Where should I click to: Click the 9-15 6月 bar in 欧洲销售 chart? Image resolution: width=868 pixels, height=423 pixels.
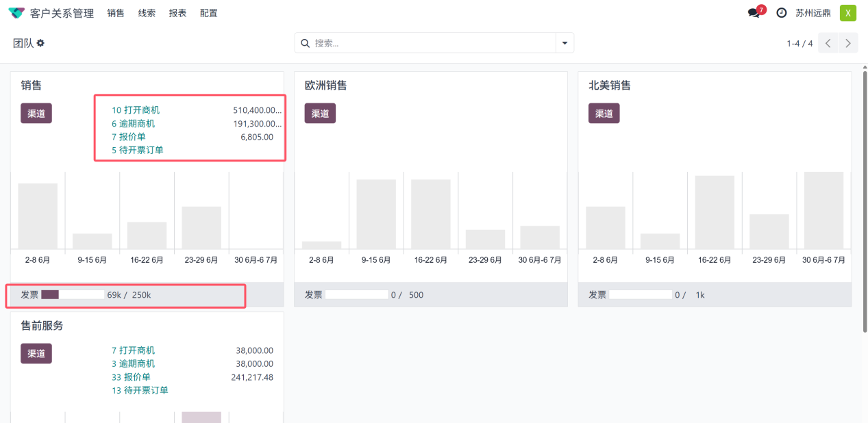[x=376, y=214]
